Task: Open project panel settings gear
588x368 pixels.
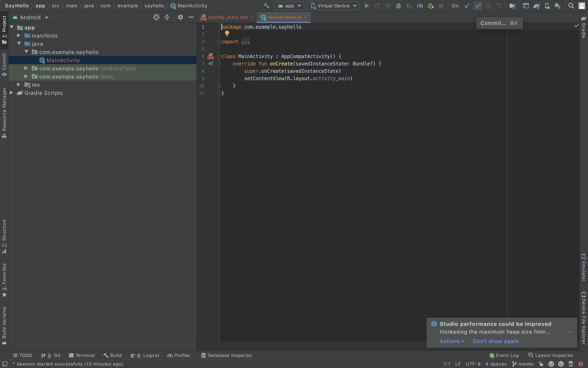Action: [180, 17]
